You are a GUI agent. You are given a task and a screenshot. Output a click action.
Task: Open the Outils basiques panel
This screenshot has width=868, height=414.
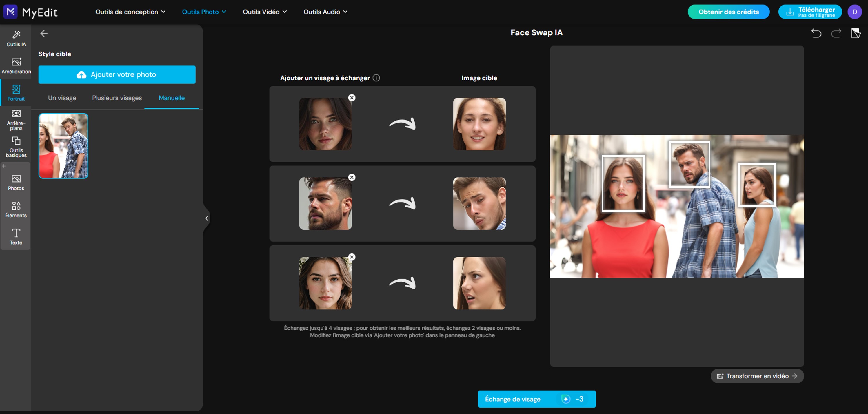(x=16, y=147)
